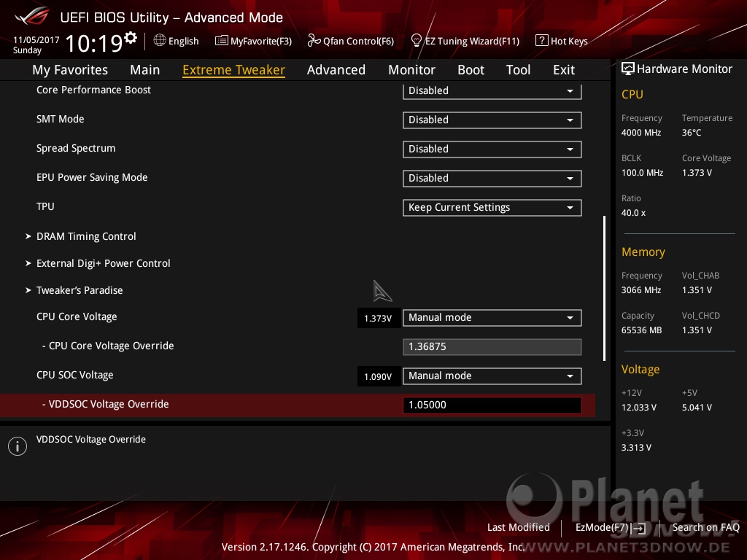Launch EZ Tuning Wizard(F11)

click(465, 41)
